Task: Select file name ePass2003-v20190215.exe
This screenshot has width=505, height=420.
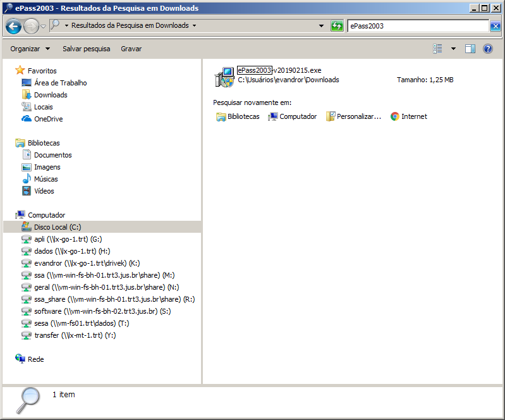Action: click(x=279, y=70)
